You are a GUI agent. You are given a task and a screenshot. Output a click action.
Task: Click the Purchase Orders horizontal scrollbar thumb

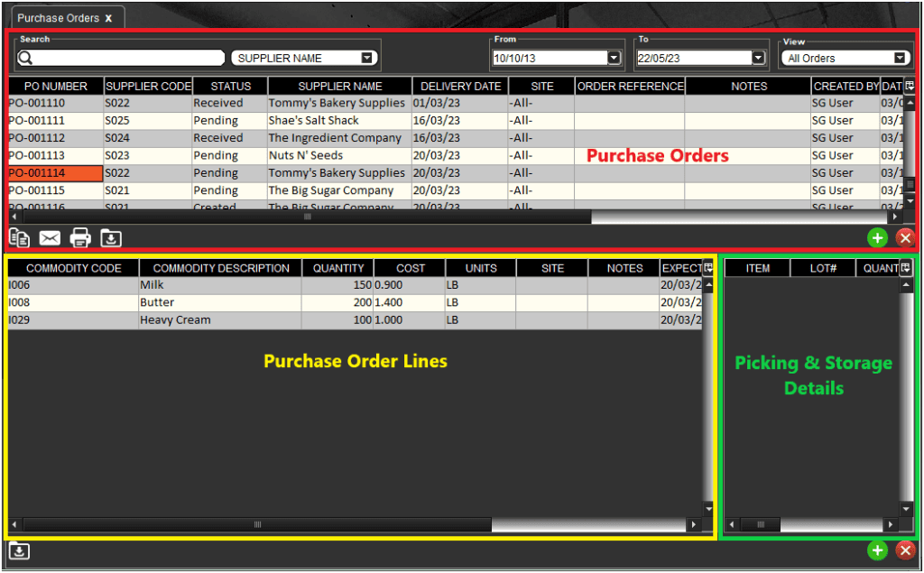(307, 217)
